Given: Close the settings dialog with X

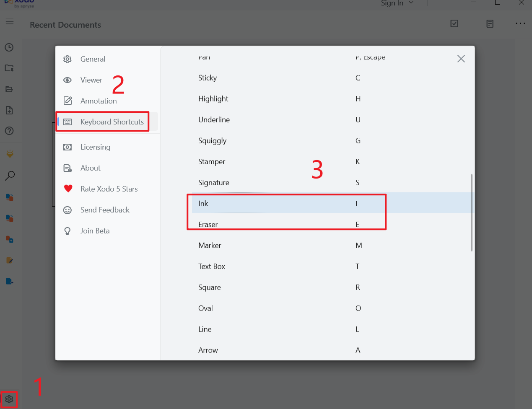Looking at the screenshot, I should [461, 59].
